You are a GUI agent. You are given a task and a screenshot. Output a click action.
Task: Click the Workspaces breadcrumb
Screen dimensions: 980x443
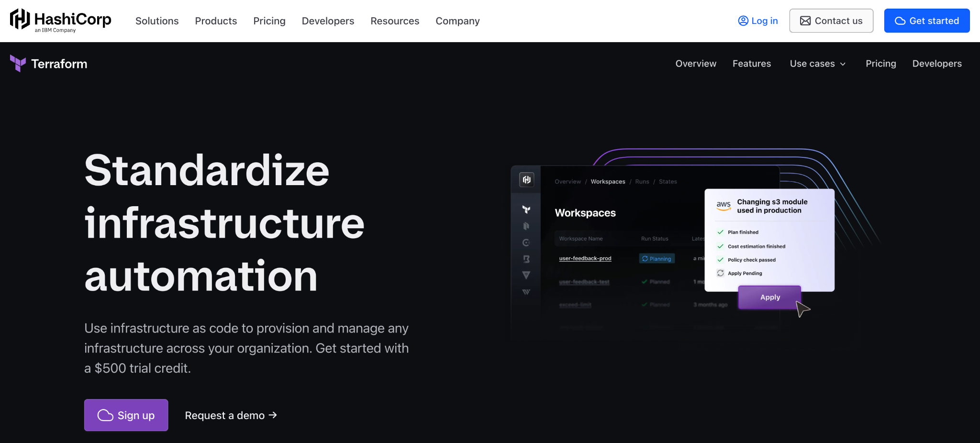608,182
